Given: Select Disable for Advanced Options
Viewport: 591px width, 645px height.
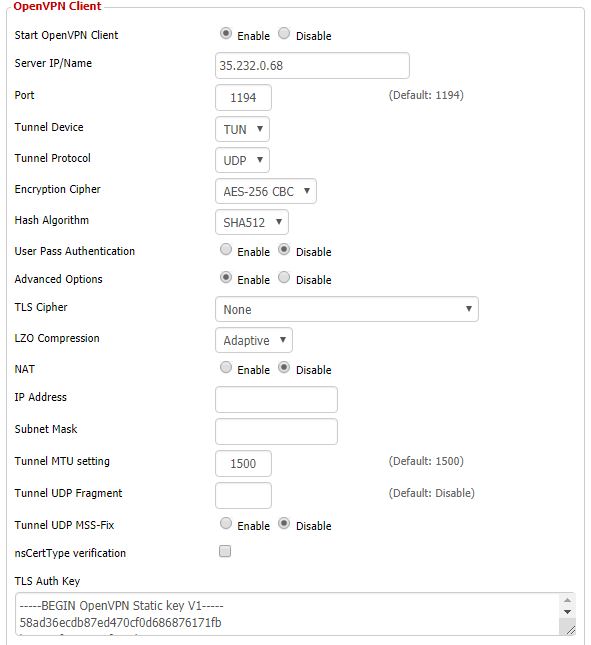Looking at the screenshot, I should point(284,277).
